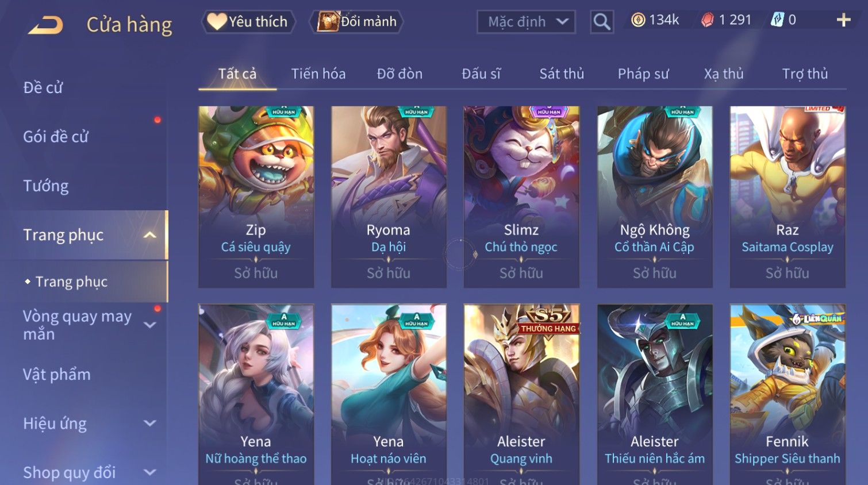Image resolution: width=868 pixels, height=485 pixels.
Task: Switch to the Pháp sư tab
Action: tap(643, 74)
